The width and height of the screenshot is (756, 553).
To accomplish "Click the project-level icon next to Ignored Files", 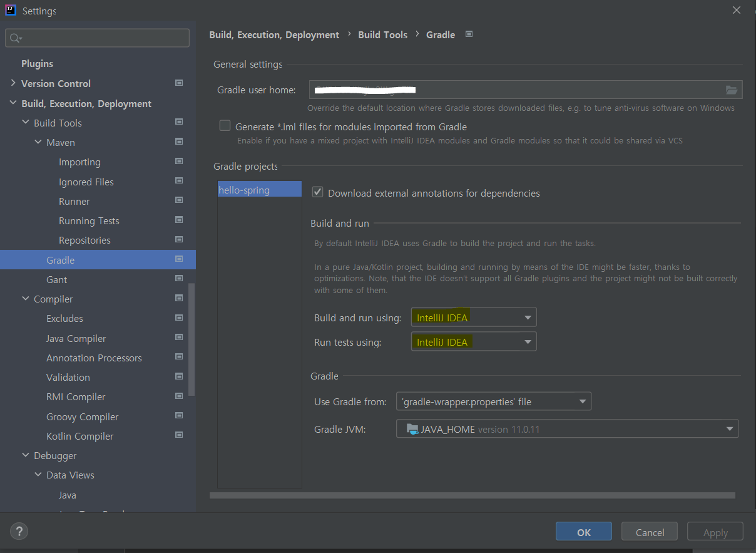I will [x=179, y=181].
